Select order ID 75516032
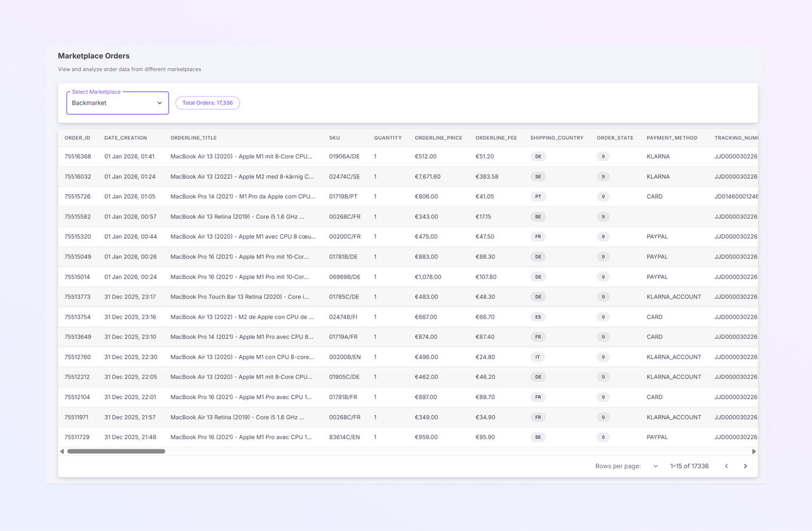 [78, 177]
